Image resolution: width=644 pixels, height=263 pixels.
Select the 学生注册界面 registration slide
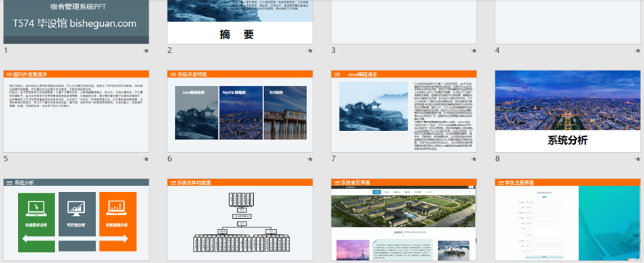[x=568, y=220]
